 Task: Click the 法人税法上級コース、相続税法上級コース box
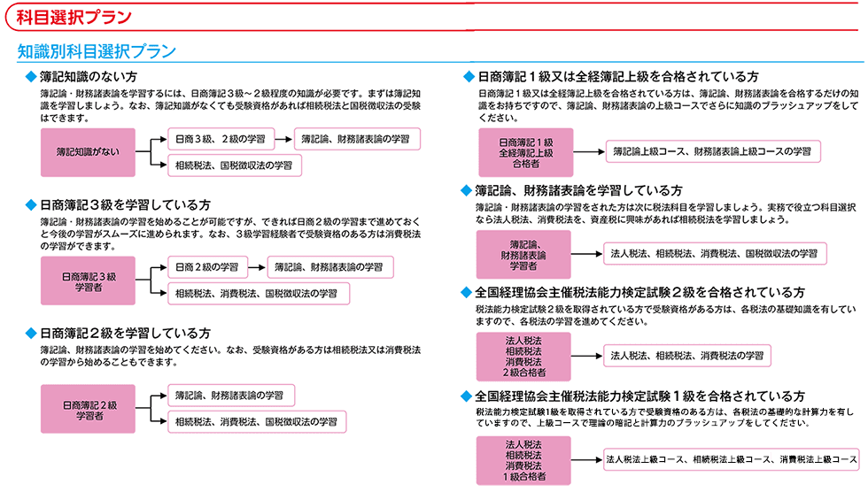[732, 460]
